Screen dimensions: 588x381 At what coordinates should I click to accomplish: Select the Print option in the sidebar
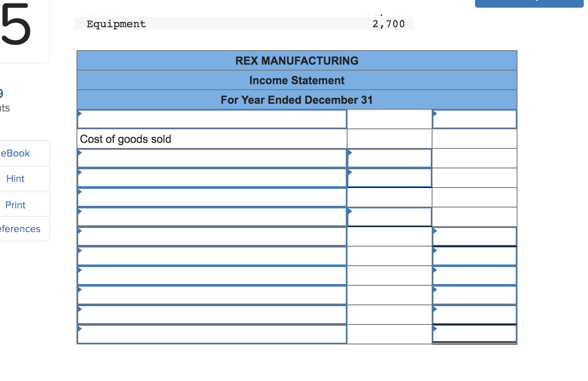15,205
